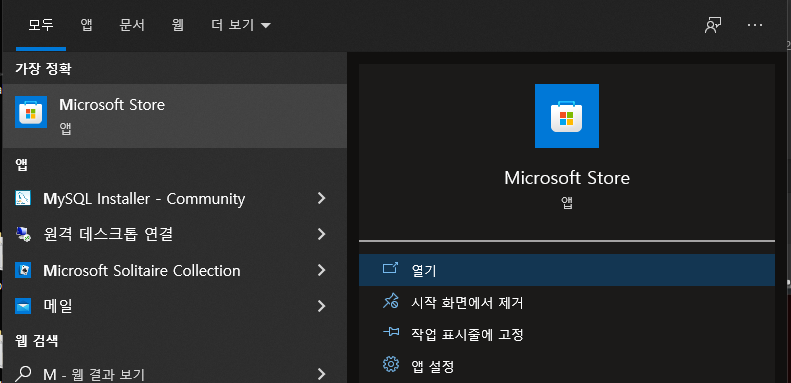Click the open (열기) window icon
Viewport: 791px width, 383px height.
tap(390, 268)
